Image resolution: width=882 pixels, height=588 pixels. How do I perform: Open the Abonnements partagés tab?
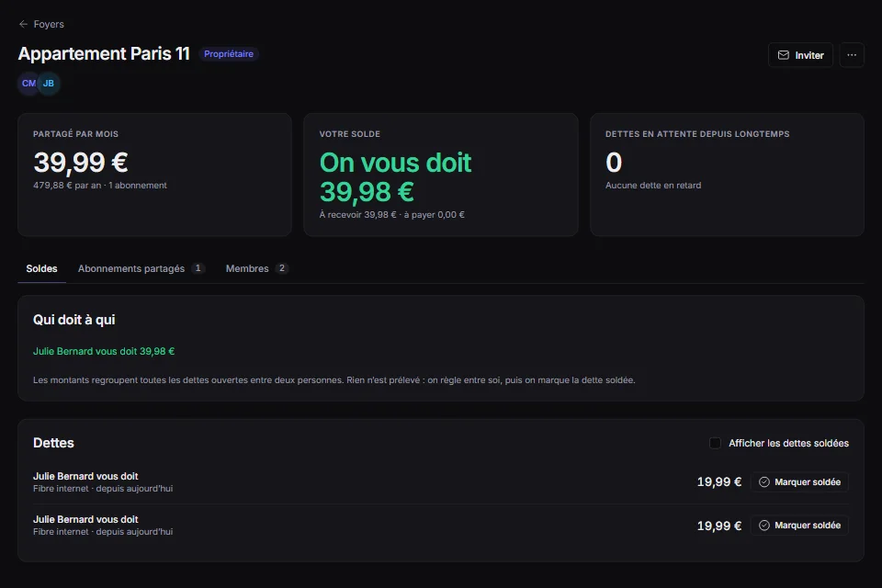tap(141, 268)
